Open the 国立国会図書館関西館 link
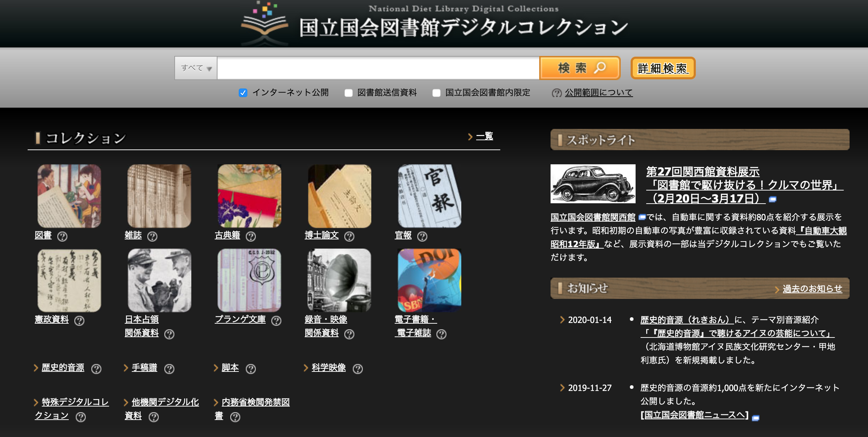This screenshot has width=868, height=437. 593,217
